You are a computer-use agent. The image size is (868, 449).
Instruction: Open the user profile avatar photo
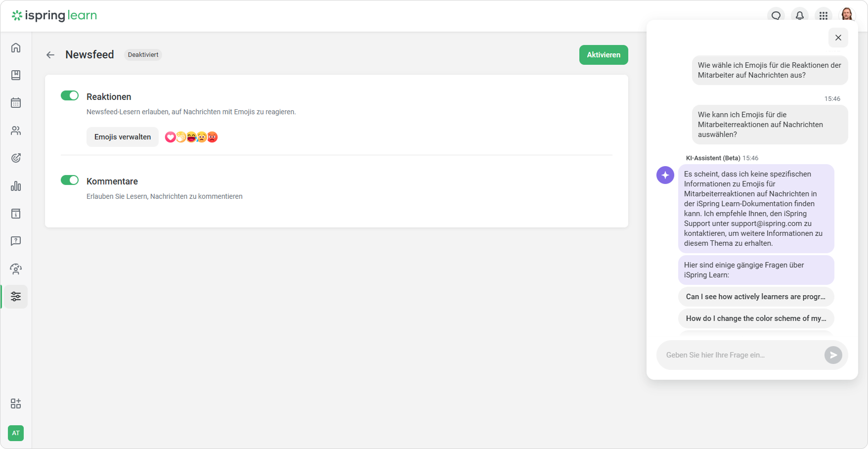[x=847, y=14]
